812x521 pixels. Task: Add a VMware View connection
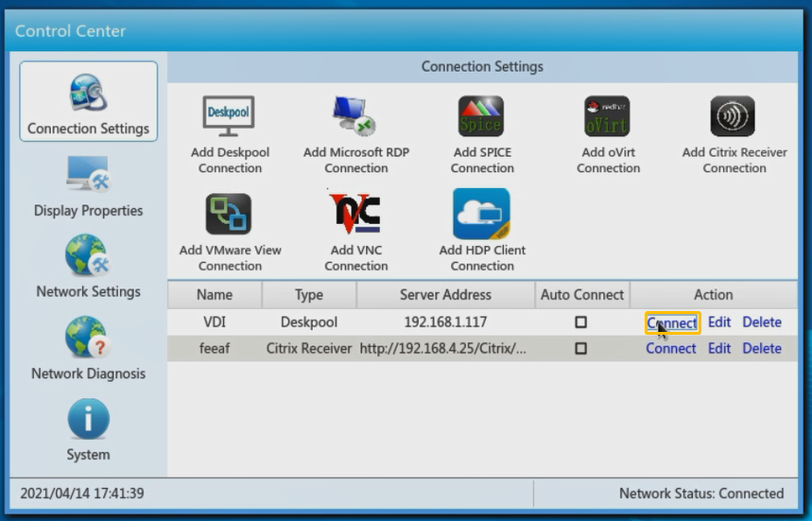(230, 233)
